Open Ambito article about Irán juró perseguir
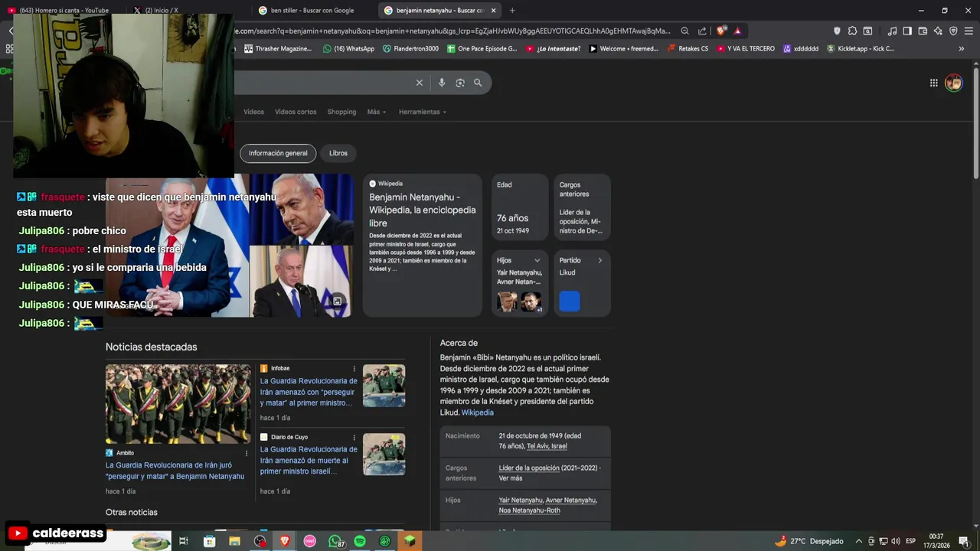The height and width of the screenshot is (551, 980). point(175,471)
